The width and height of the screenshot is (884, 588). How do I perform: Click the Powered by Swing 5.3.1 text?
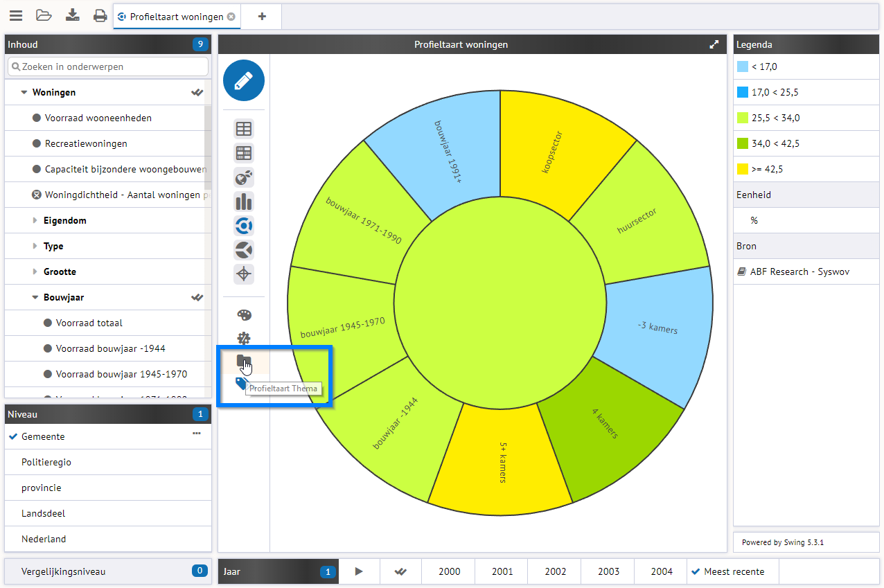(x=783, y=542)
